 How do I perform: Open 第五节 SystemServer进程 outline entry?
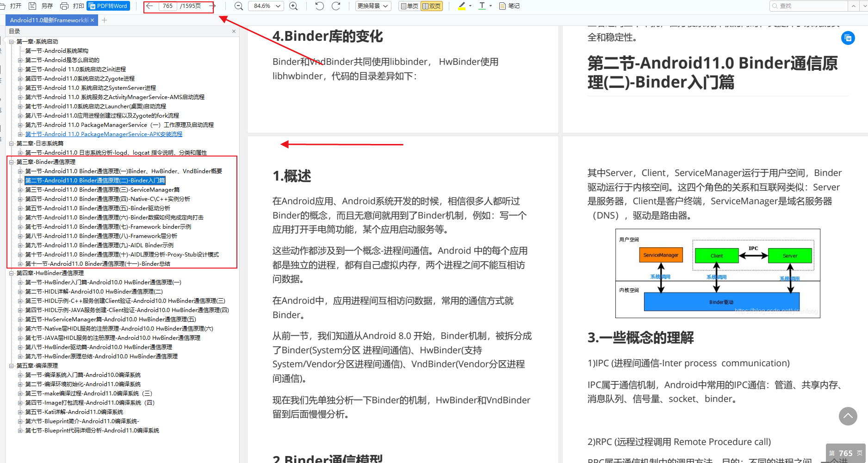[x=91, y=88]
